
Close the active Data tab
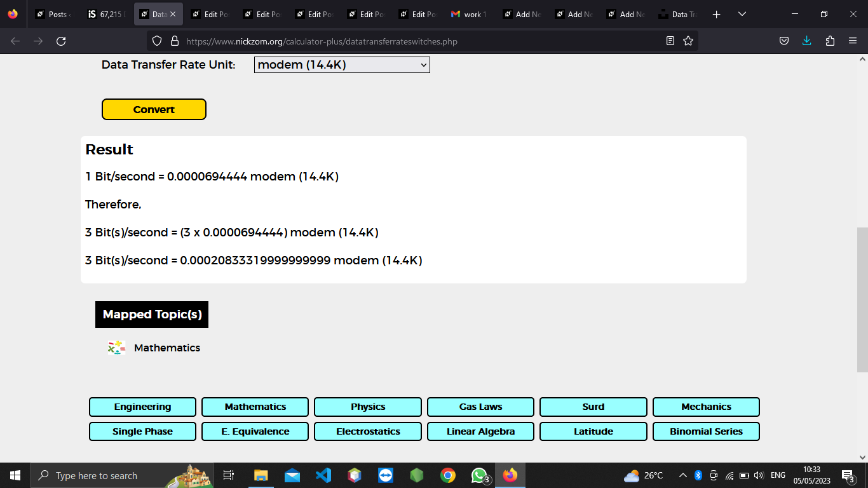pyautogui.click(x=173, y=14)
